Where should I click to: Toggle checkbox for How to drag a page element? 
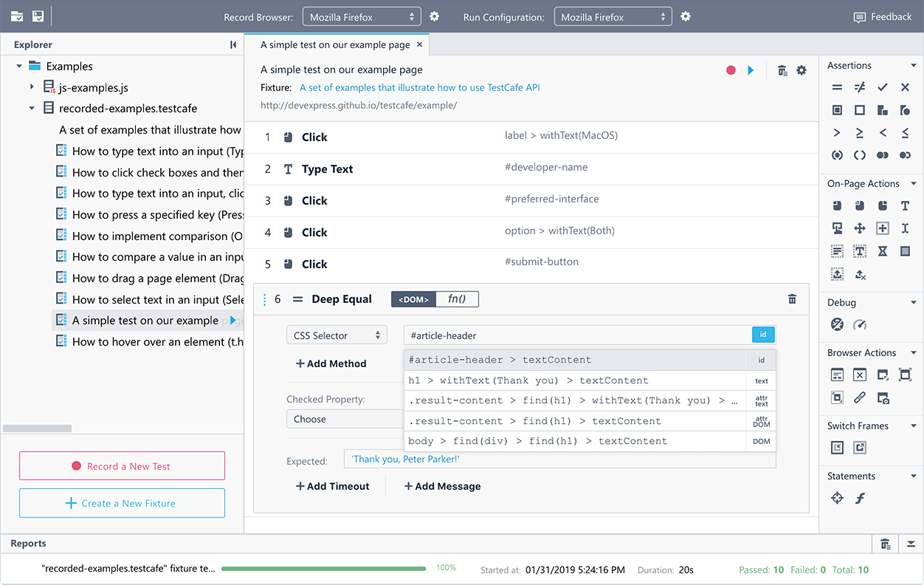point(62,278)
